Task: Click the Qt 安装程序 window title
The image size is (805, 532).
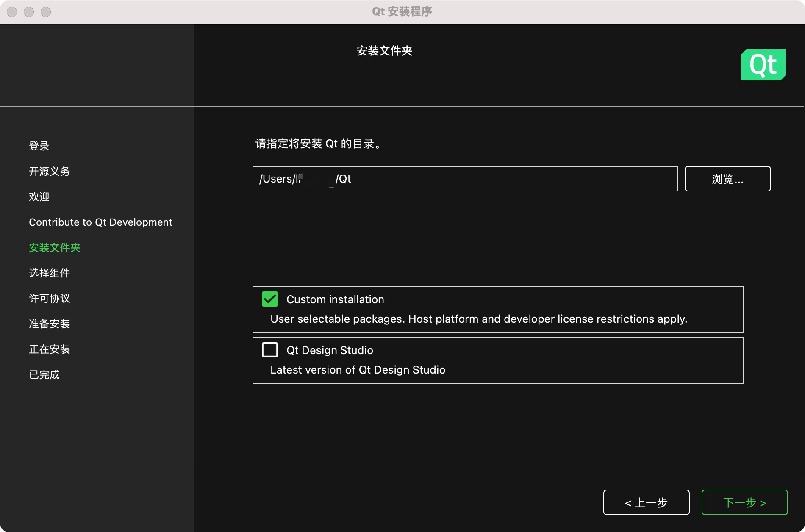Action: click(402, 11)
